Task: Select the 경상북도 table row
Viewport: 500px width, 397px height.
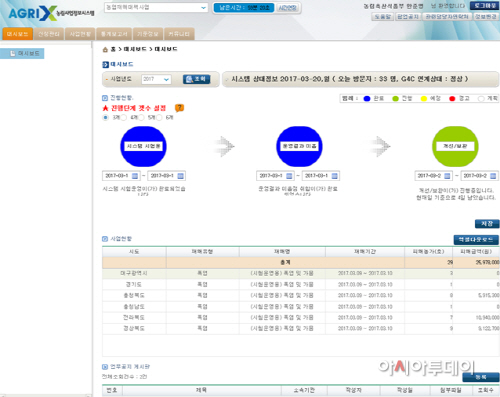Action: click(301, 328)
